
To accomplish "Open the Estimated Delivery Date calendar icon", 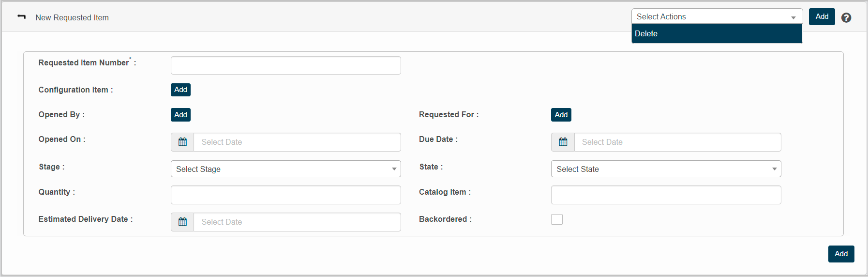I will pos(182,222).
